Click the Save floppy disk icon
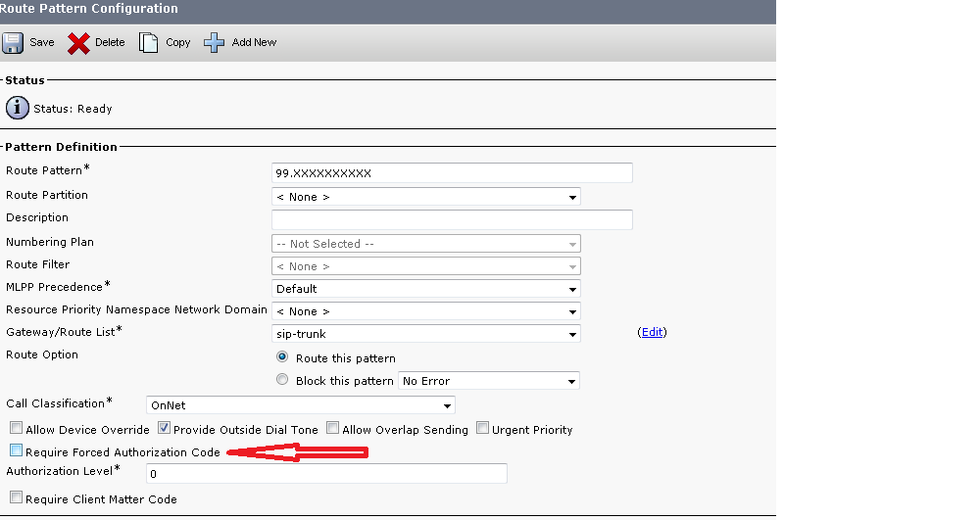The height and width of the screenshot is (520, 980). tap(13, 42)
